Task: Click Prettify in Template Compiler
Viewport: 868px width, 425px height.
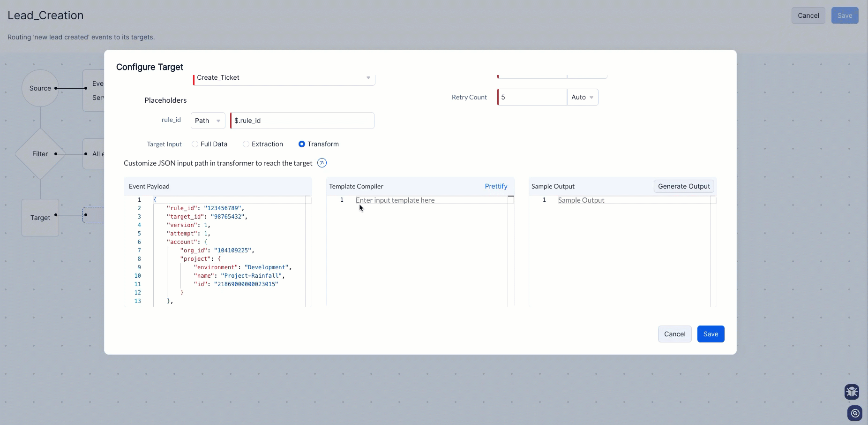Action: pos(496,186)
